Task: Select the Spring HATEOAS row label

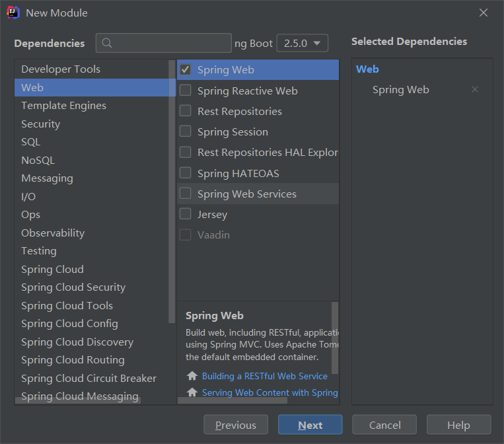Action: pos(238,173)
